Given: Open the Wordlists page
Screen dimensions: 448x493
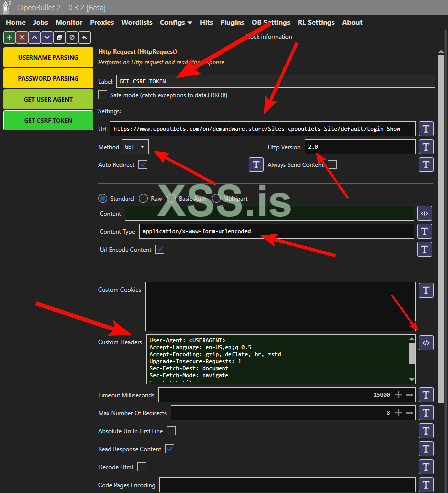Looking at the screenshot, I should [x=137, y=22].
